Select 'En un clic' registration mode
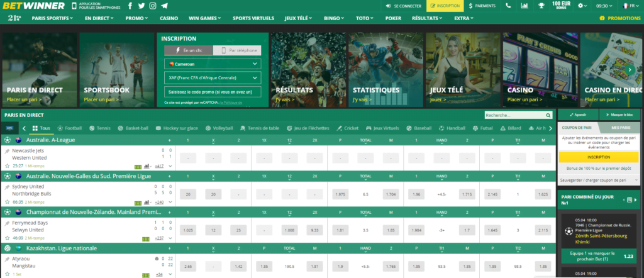The image size is (644, 278). pos(189,50)
